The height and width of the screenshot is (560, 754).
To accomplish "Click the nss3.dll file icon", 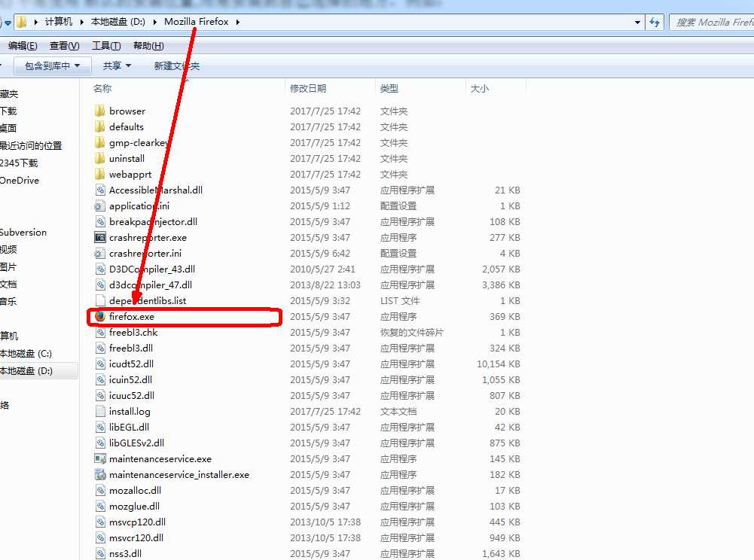I will pyautogui.click(x=99, y=553).
